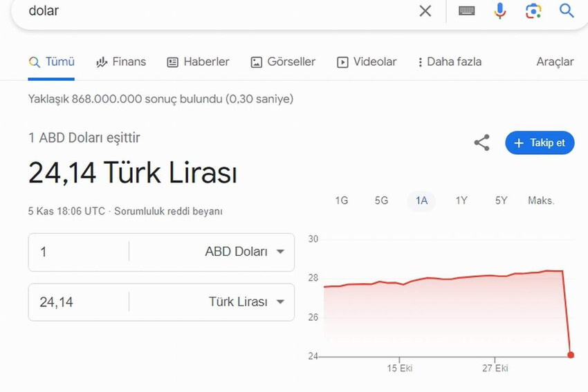Switch chart to the 1Y range
588x392 pixels.
pyautogui.click(x=461, y=200)
